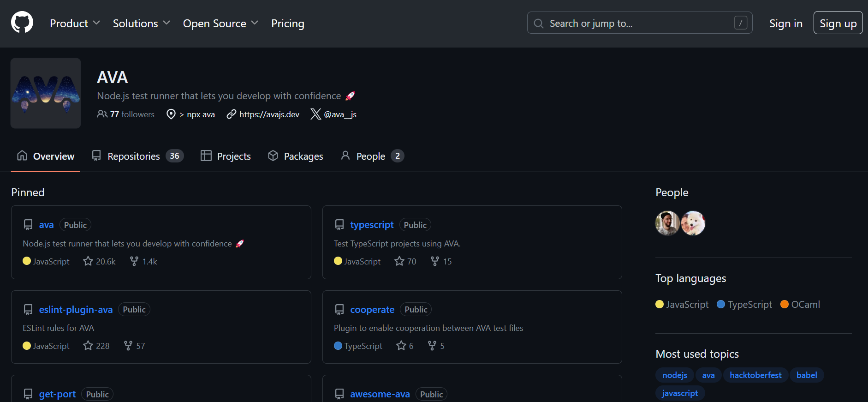Expand the Product dropdown menu

click(75, 24)
